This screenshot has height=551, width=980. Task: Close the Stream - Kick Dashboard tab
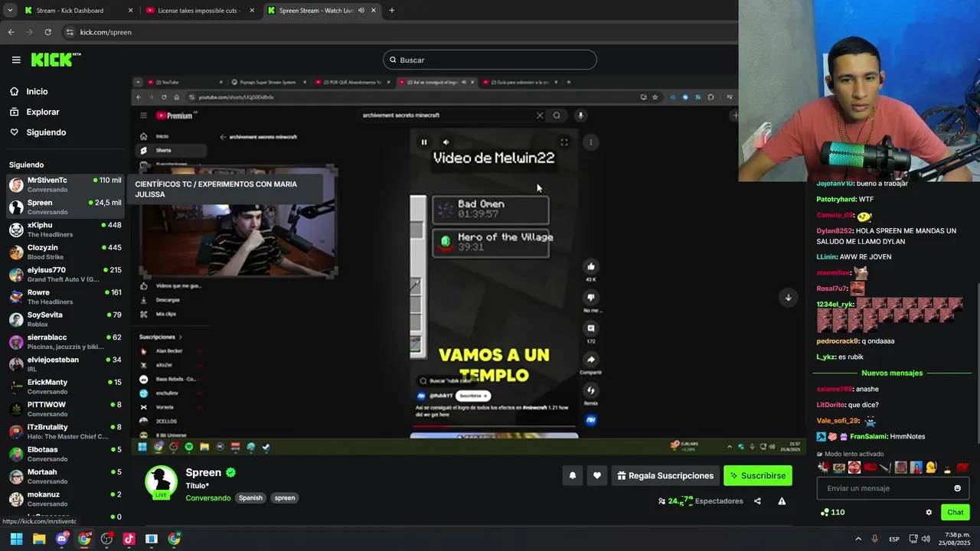(130, 11)
